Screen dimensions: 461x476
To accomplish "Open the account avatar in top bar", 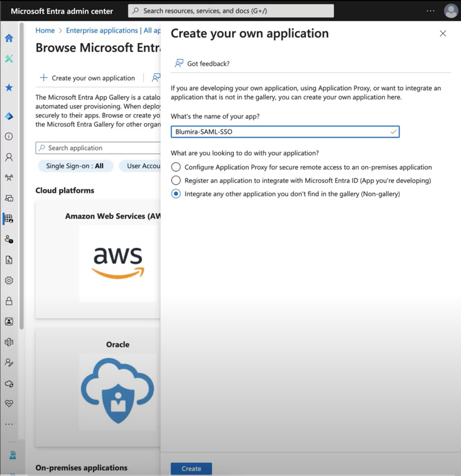I will [x=451, y=11].
